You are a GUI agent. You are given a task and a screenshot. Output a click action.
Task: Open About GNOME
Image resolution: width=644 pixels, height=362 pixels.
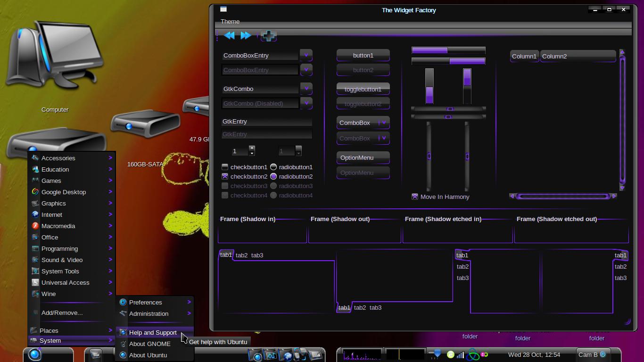(155, 344)
